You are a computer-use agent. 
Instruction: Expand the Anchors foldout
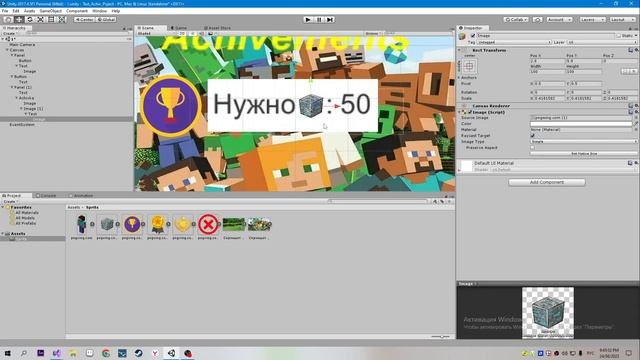coord(459,77)
